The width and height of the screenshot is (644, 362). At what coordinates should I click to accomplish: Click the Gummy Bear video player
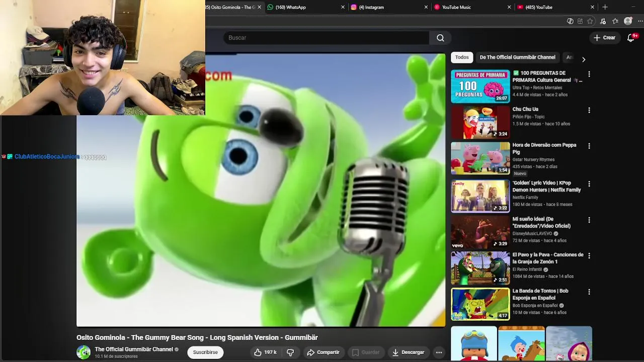click(261, 190)
